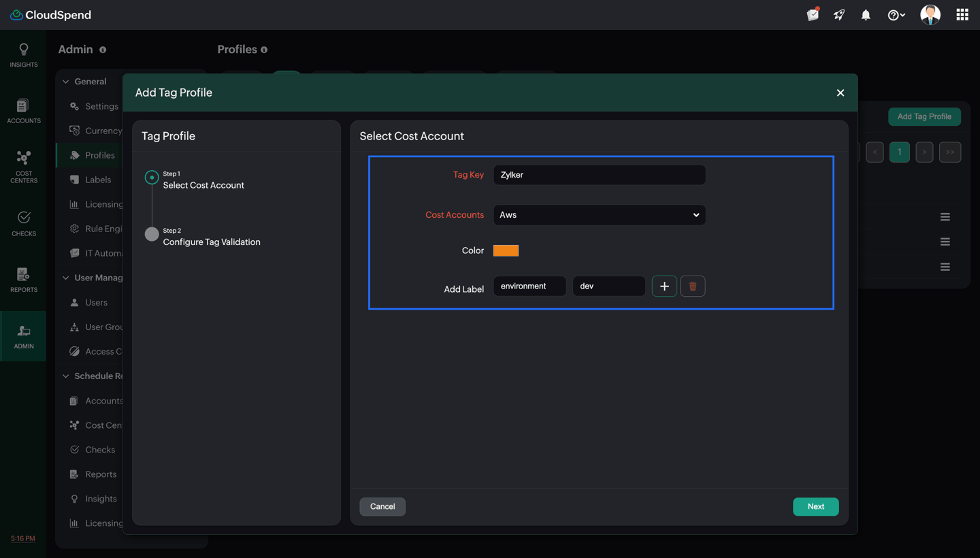Click the 5:16 PM time link
This screenshot has height=558, width=980.
point(23,538)
